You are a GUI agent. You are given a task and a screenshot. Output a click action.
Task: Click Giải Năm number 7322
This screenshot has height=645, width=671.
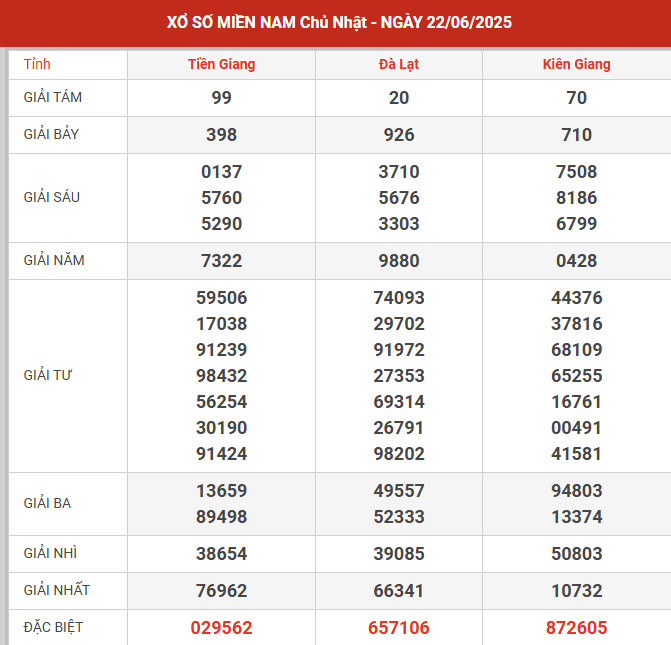222,261
